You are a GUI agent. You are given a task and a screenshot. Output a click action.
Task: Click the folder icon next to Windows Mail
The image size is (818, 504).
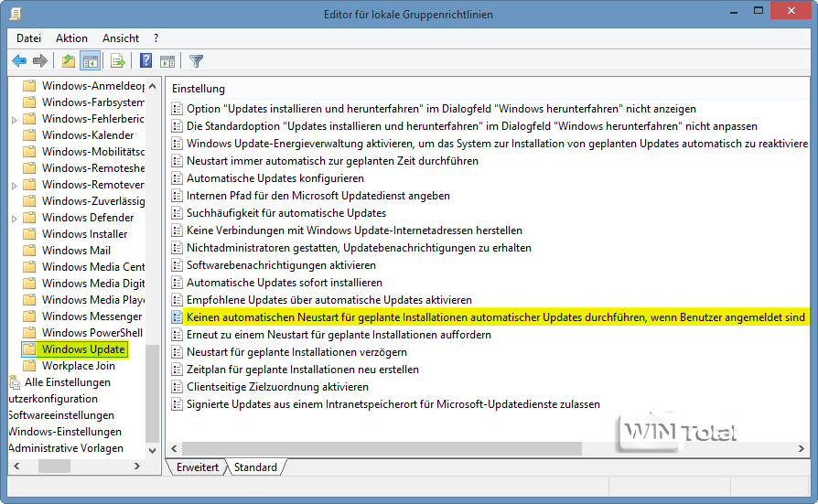pyautogui.click(x=29, y=251)
